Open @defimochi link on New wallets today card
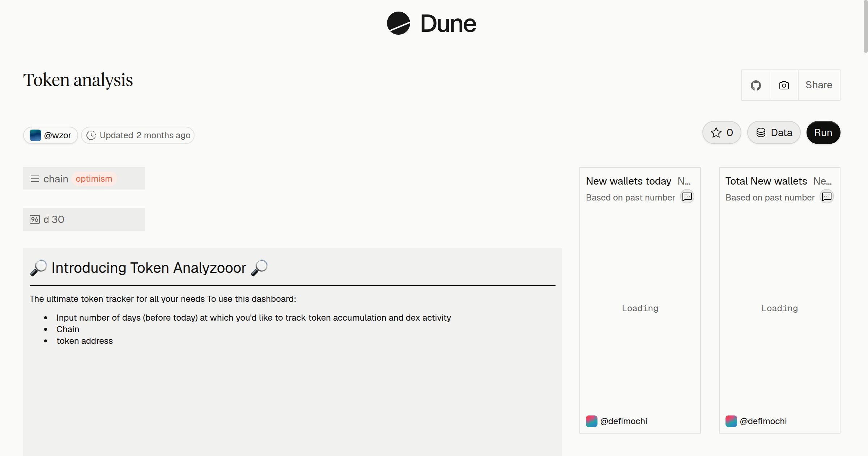This screenshot has width=868, height=456. click(x=624, y=421)
